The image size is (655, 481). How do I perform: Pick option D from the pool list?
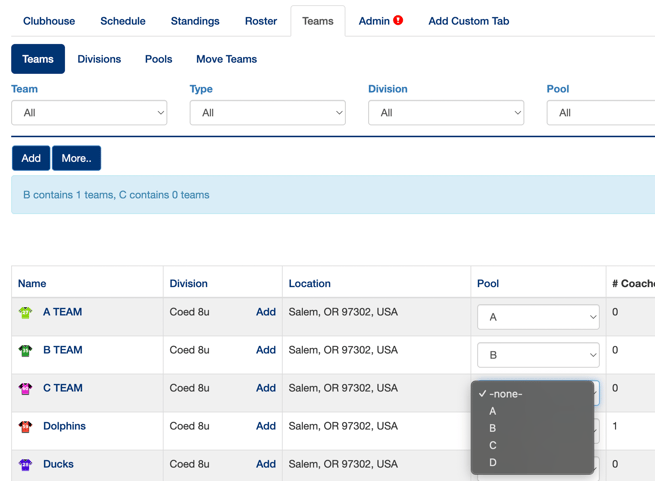[x=493, y=462]
